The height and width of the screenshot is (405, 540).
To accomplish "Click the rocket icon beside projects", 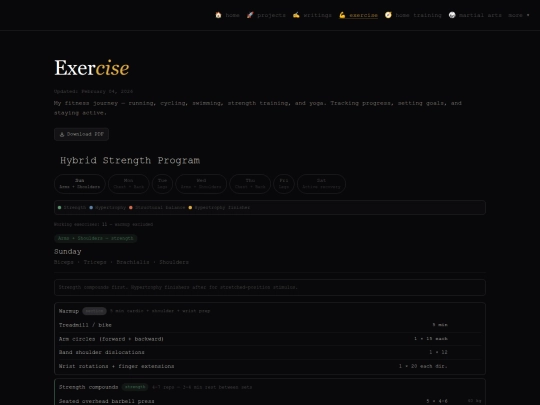I will (250, 15).
